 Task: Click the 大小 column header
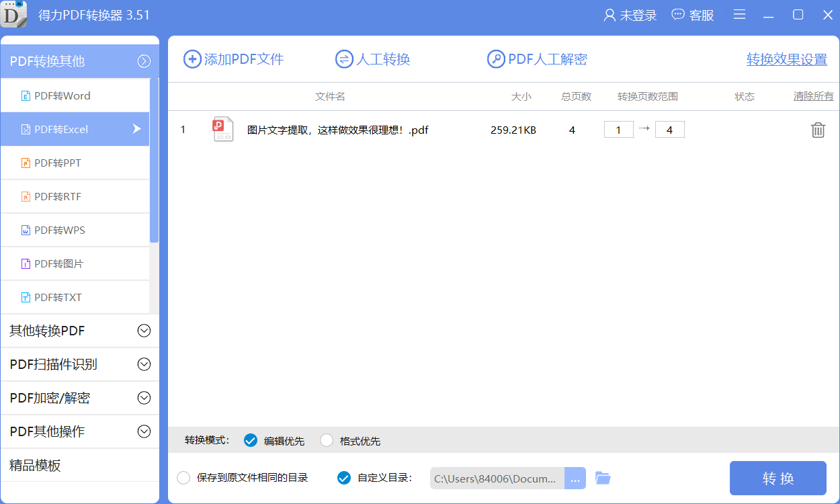click(x=521, y=97)
